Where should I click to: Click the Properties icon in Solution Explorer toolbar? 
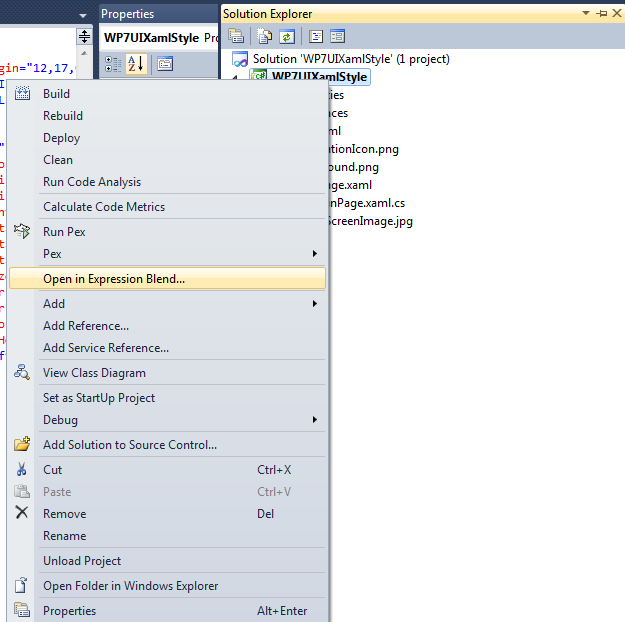pyautogui.click(x=236, y=36)
